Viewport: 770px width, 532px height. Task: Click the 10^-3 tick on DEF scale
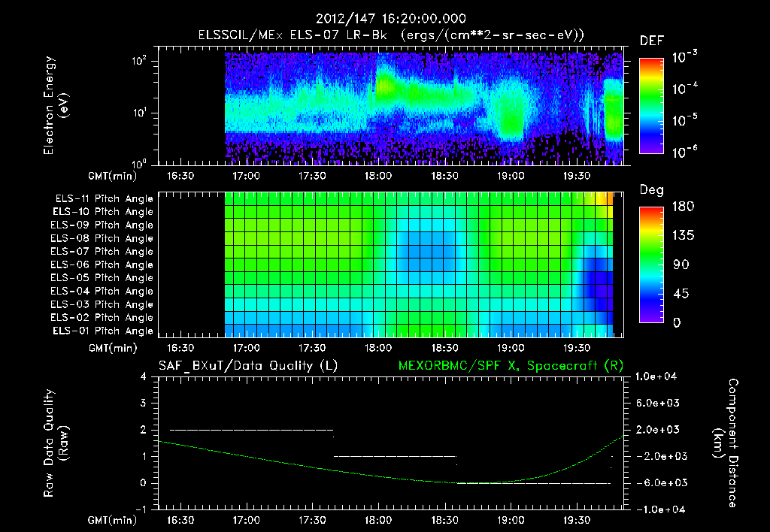tap(684, 57)
